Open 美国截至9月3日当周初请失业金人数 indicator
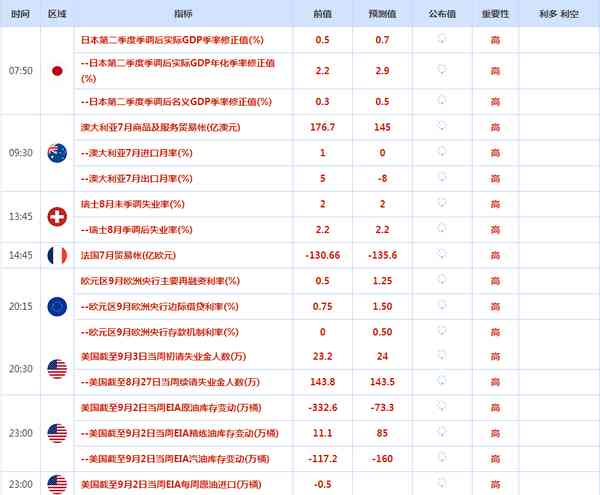 click(163, 357)
